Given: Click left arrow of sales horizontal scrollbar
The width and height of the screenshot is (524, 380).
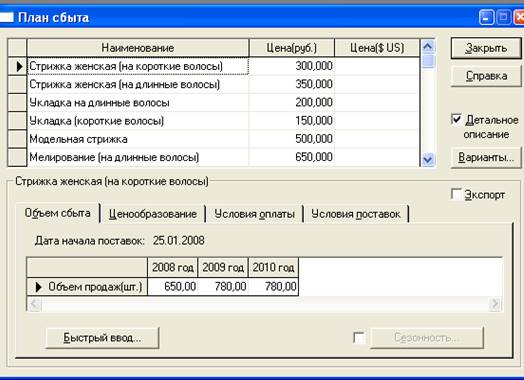Looking at the screenshot, I should 34,304.
